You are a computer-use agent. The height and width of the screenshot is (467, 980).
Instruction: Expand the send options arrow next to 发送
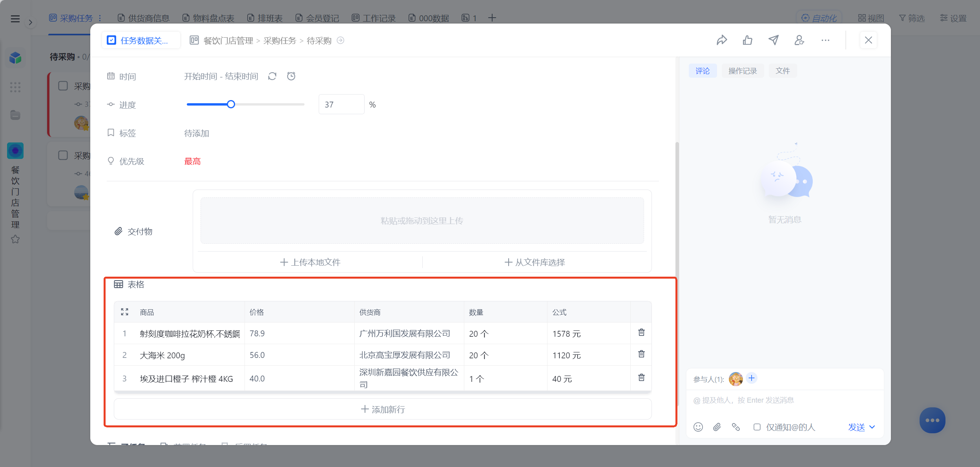(872, 427)
